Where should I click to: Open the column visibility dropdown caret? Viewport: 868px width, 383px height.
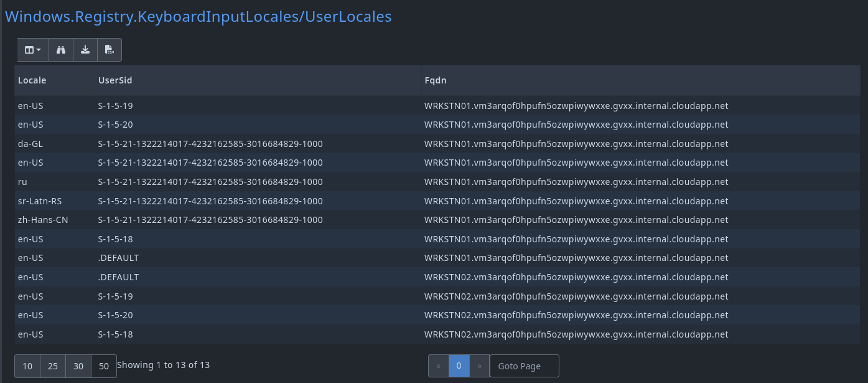(38, 49)
